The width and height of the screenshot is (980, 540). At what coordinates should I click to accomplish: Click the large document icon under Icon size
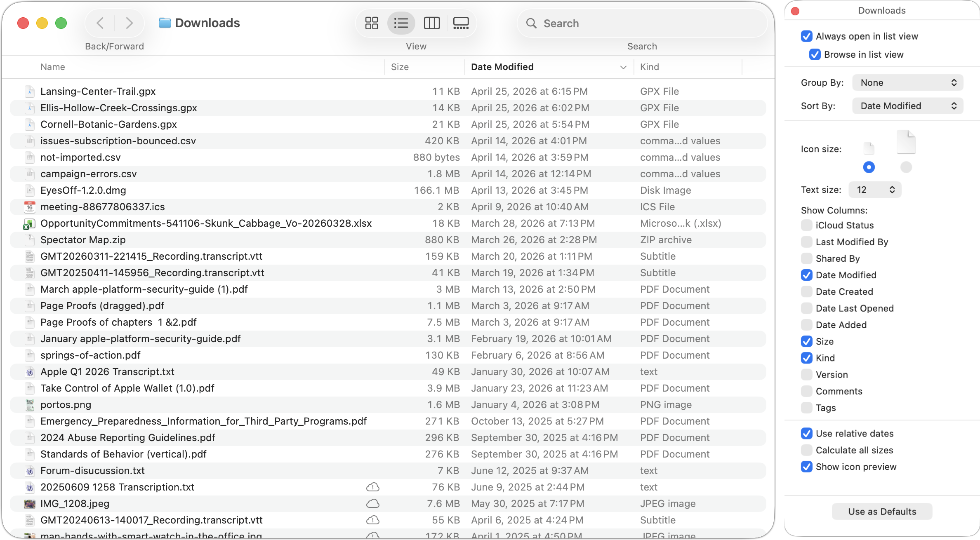pos(906,142)
